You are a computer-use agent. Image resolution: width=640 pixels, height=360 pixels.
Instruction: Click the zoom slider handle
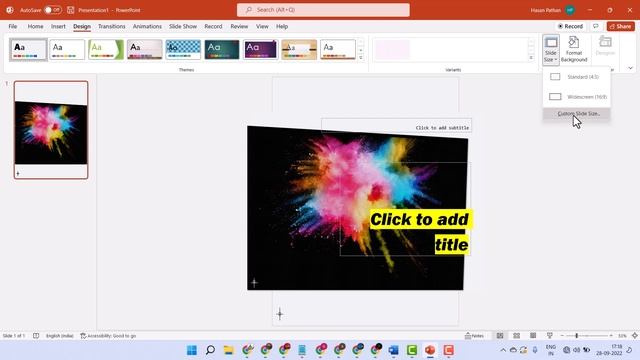576,336
